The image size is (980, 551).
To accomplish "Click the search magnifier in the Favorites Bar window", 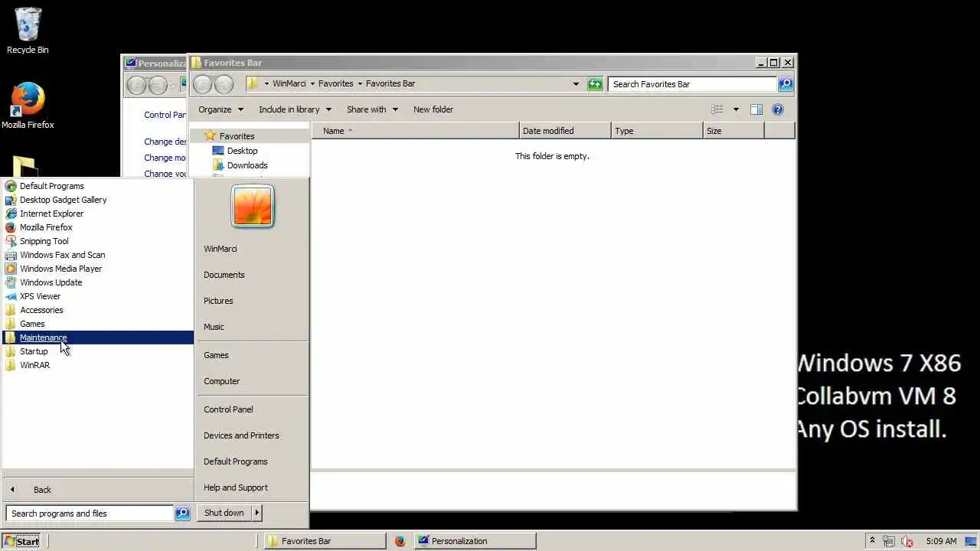I will [786, 84].
